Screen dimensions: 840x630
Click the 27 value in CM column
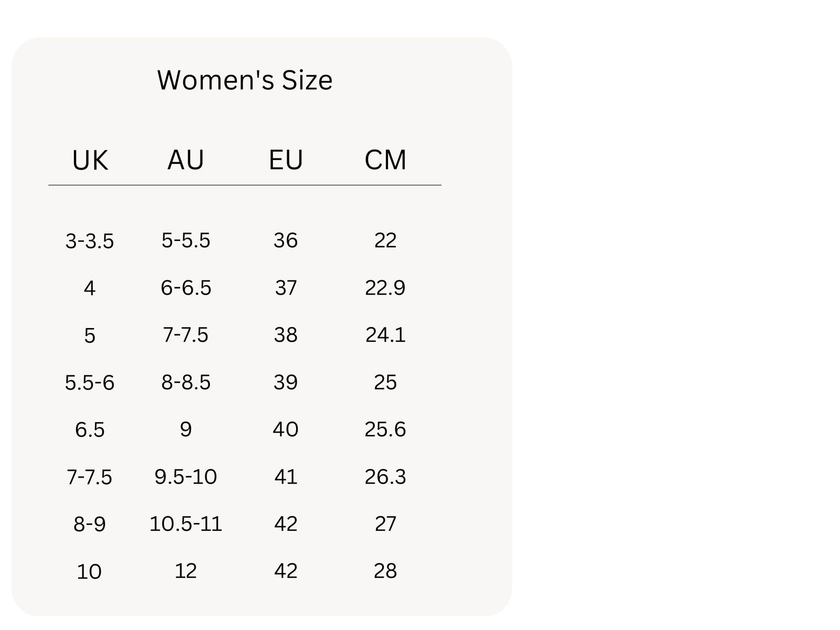coord(385,524)
